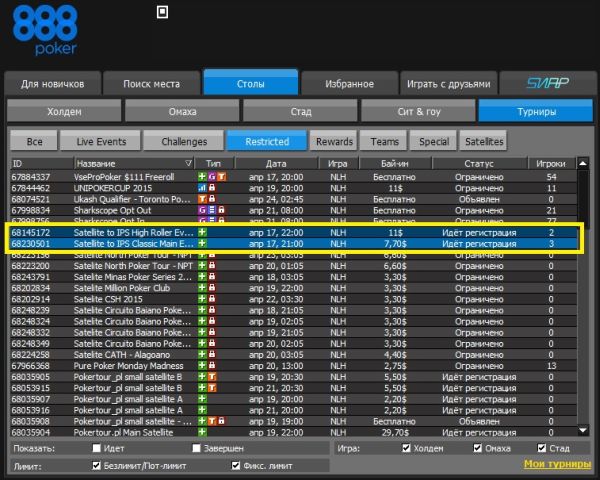Image resolution: width=600 pixels, height=480 pixels.
Task: Select the Омаха game tab
Action: pyautogui.click(x=182, y=111)
